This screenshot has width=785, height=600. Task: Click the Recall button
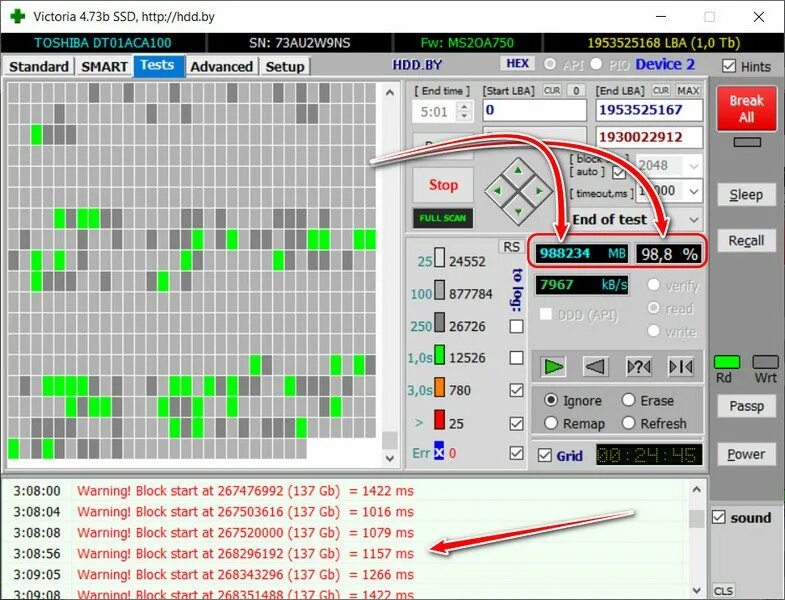tap(746, 240)
